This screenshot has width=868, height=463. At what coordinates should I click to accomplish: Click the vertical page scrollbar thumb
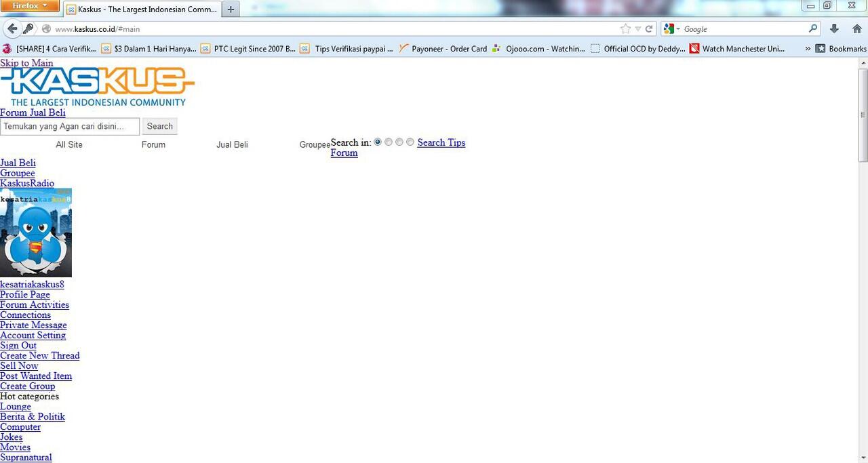863,115
